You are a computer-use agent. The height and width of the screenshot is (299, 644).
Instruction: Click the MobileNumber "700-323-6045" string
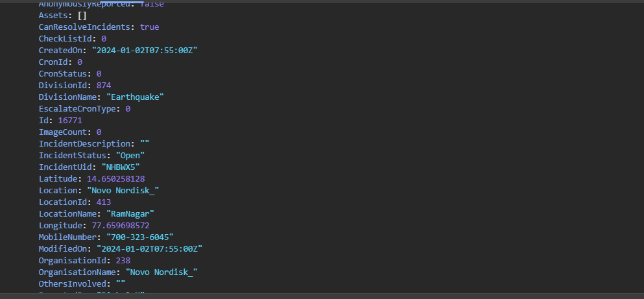137,237
